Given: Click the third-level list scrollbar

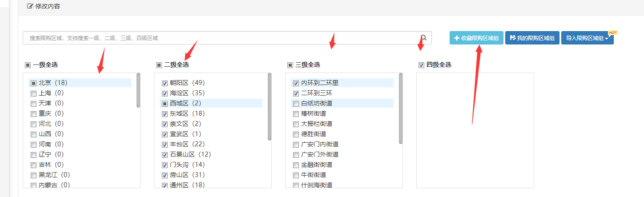Looking at the screenshot, I should (401, 109).
